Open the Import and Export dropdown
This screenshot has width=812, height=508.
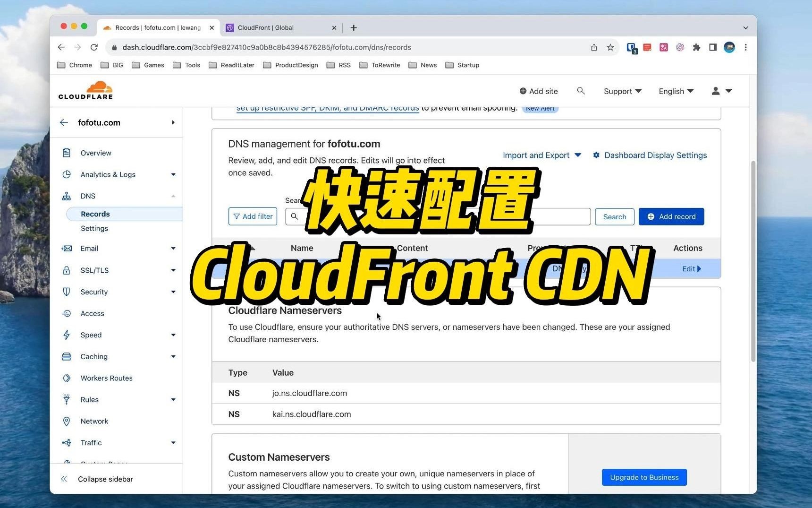coord(542,155)
